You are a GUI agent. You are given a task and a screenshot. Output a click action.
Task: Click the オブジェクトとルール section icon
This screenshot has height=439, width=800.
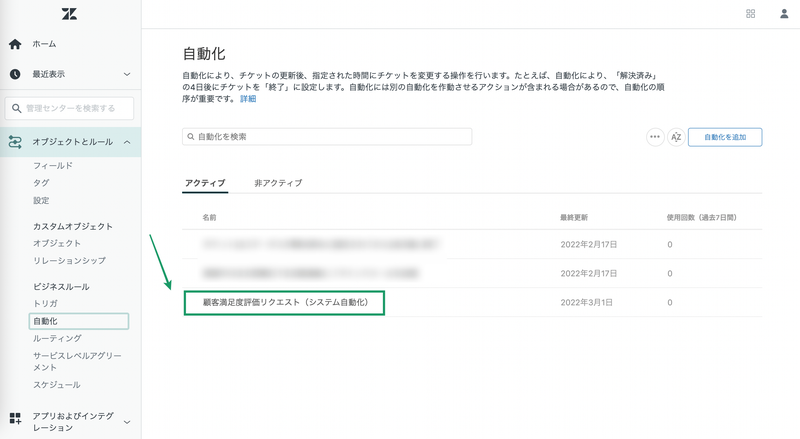(15, 142)
